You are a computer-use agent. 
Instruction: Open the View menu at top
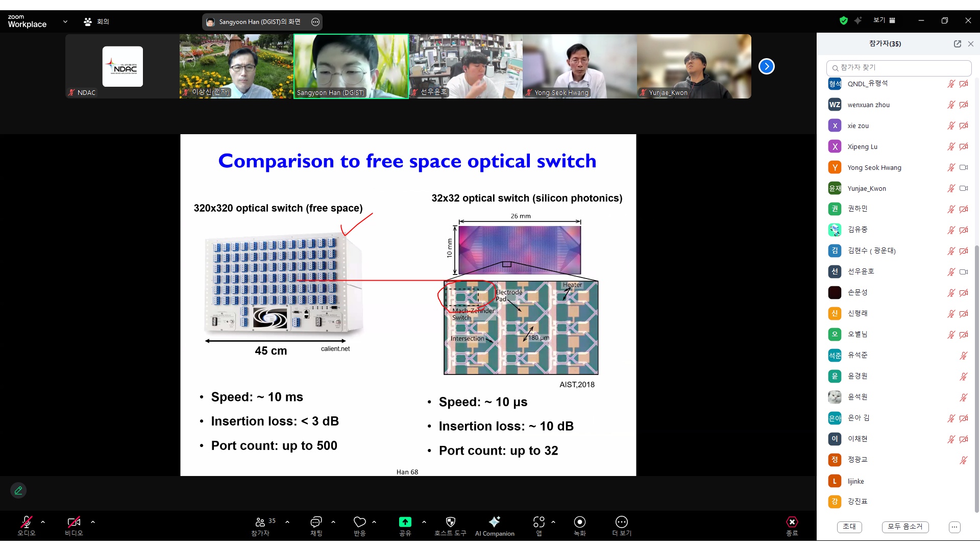tap(884, 20)
